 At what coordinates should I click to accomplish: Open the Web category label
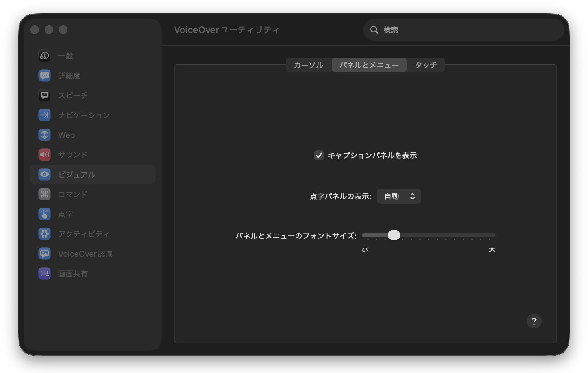(67, 135)
